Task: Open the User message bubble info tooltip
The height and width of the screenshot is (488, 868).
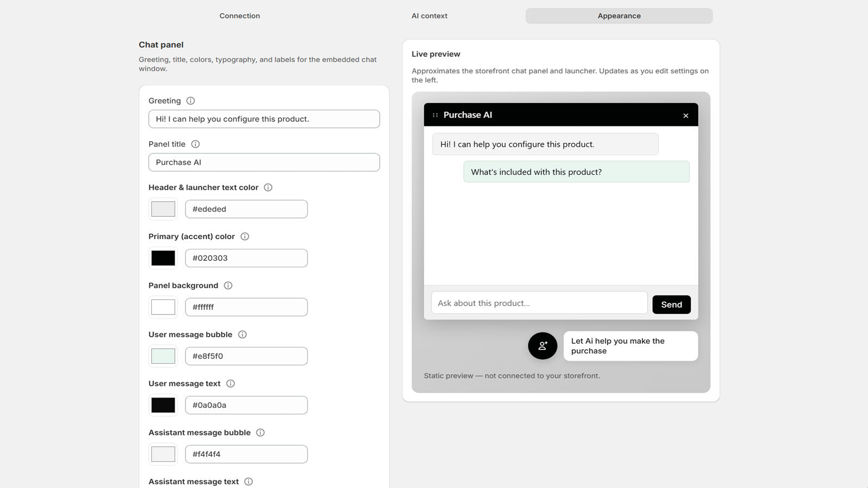Action: [x=242, y=335]
